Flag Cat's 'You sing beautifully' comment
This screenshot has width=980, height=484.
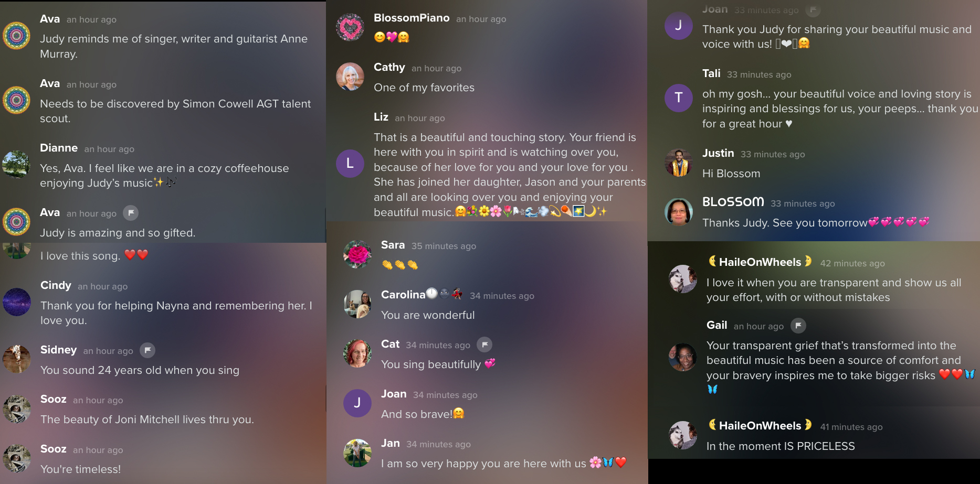pyautogui.click(x=484, y=345)
